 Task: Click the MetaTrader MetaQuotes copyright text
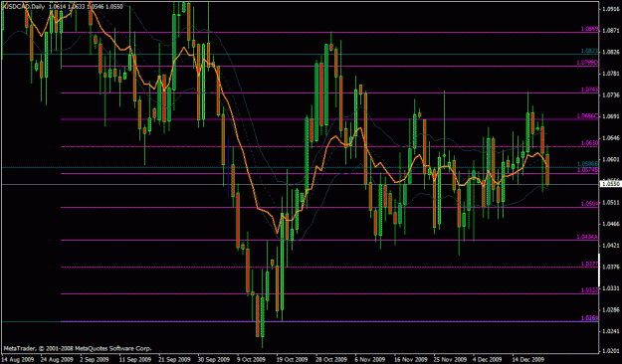coord(78,348)
